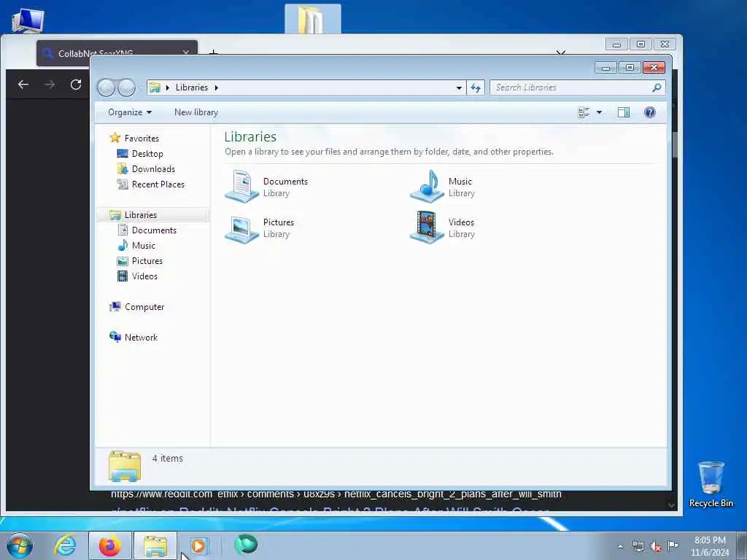Image resolution: width=747 pixels, height=560 pixels.
Task: Select Libraries node in navigation pane
Action: 141,215
